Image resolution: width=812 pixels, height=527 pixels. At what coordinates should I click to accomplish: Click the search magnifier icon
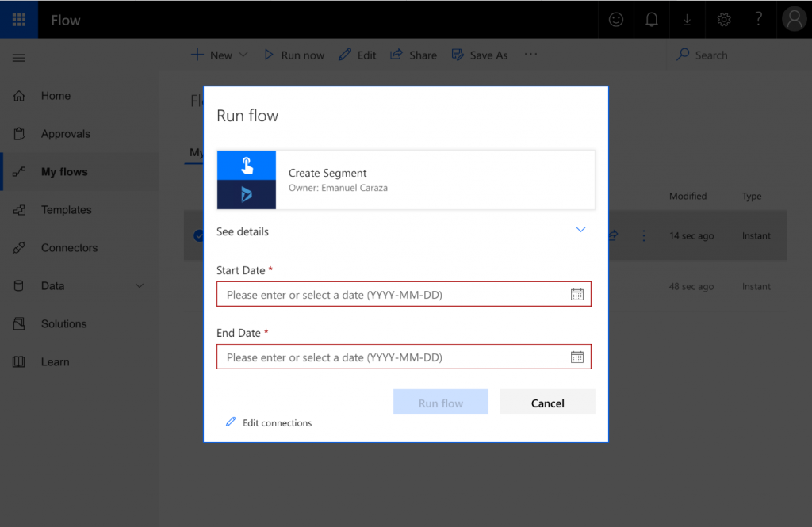tap(684, 55)
